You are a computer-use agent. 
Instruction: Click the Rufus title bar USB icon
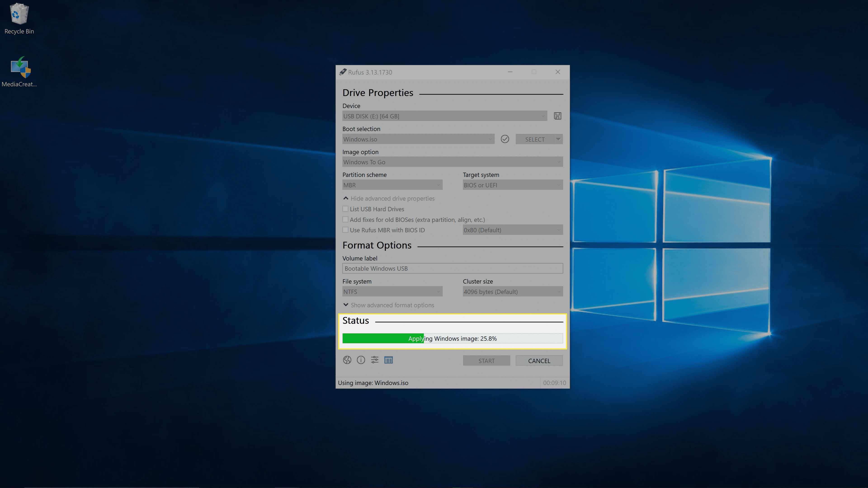coord(343,72)
